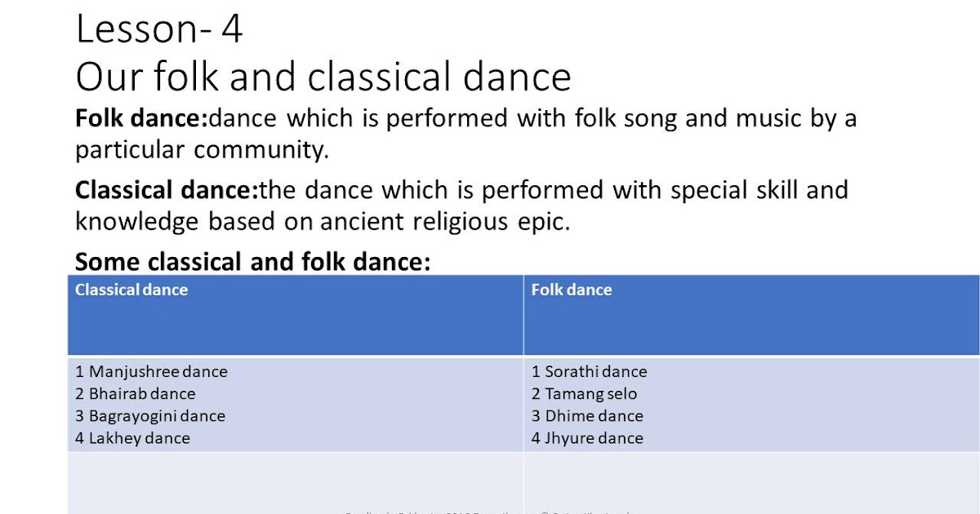The image size is (980, 514).
Task: Click the phrase 'ancient religious epic' in the definition
Action: click(443, 222)
